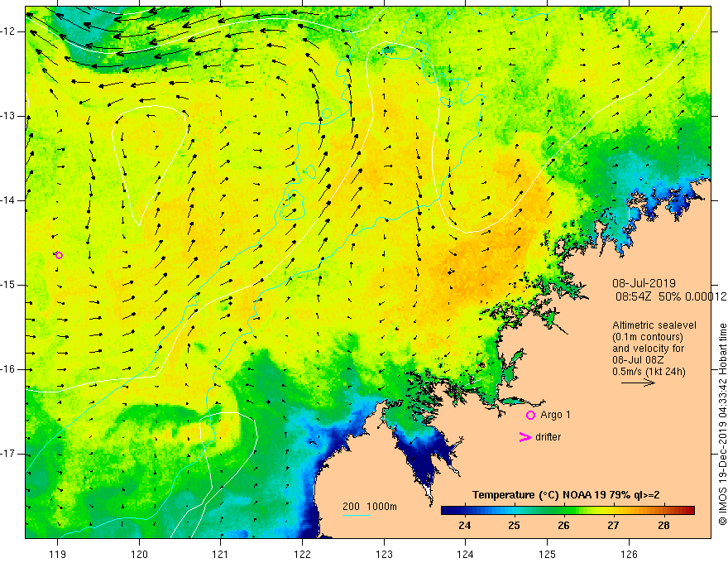Click the 08-Jul 08Z velocity time text
Viewport: 728px width, 563px height.
pos(638,360)
